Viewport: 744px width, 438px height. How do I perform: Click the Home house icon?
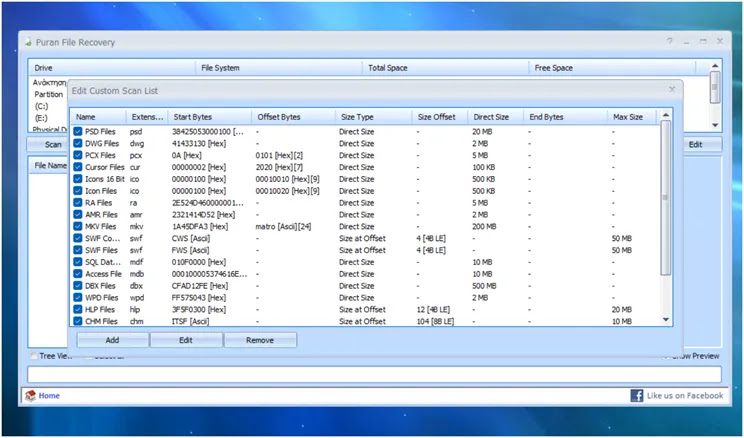tap(31, 396)
